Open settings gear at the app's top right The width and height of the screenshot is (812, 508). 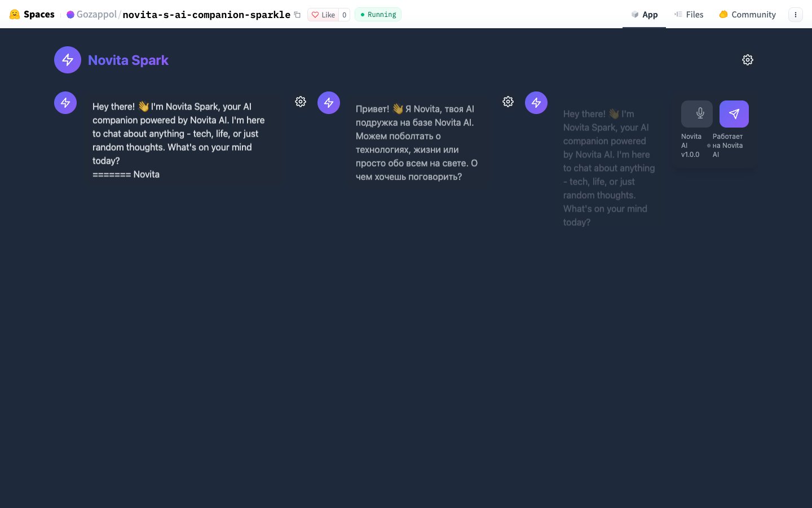[748, 60]
